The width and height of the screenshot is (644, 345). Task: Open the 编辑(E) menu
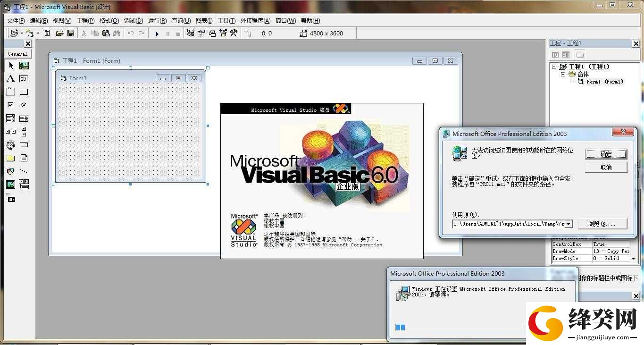(39, 21)
